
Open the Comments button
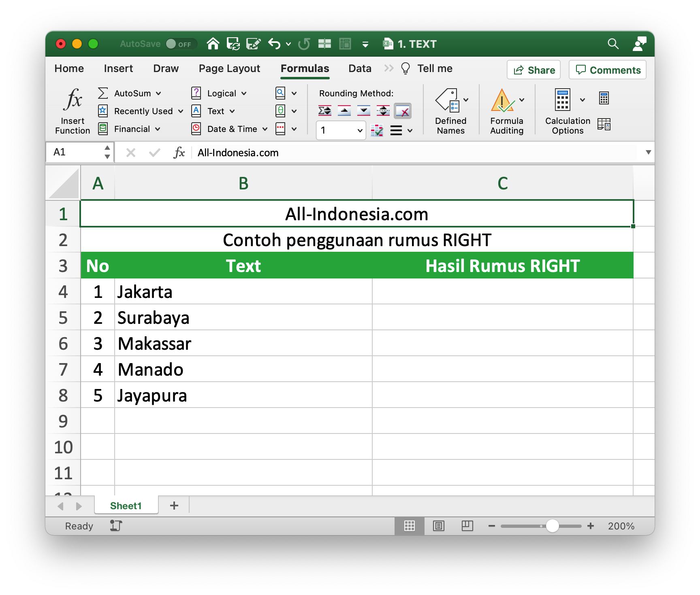tap(608, 70)
